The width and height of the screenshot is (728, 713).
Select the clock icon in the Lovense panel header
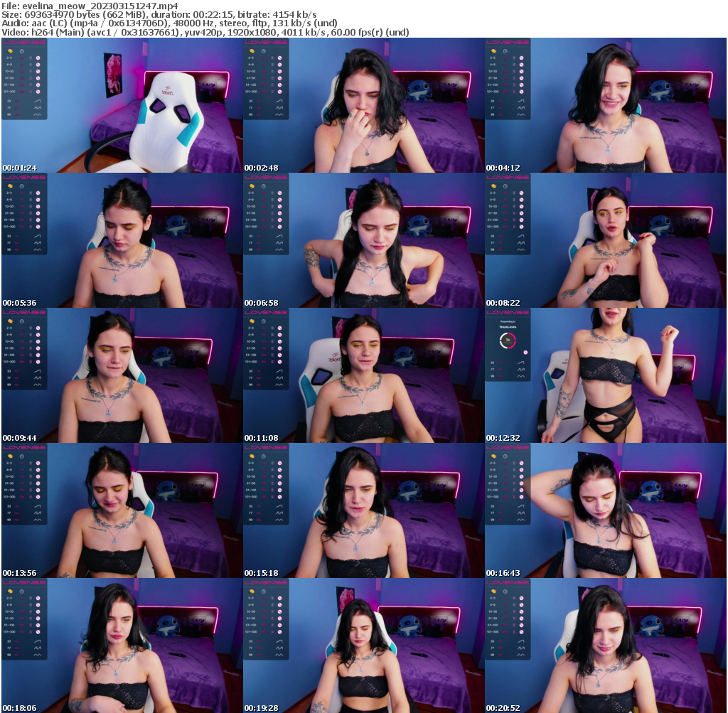pos(21,51)
